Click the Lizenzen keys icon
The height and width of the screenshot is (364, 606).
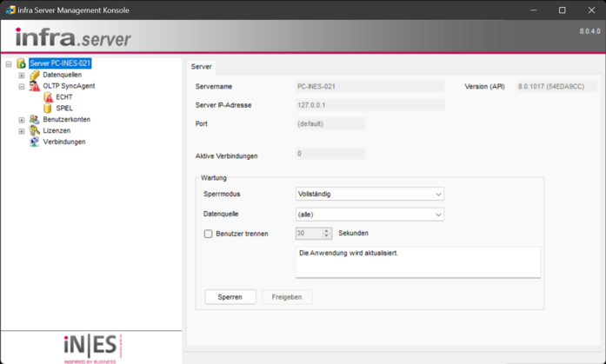pos(35,131)
